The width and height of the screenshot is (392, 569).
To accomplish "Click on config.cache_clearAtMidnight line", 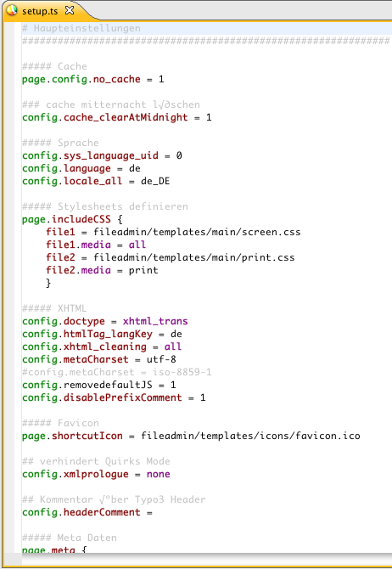I will point(117,117).
